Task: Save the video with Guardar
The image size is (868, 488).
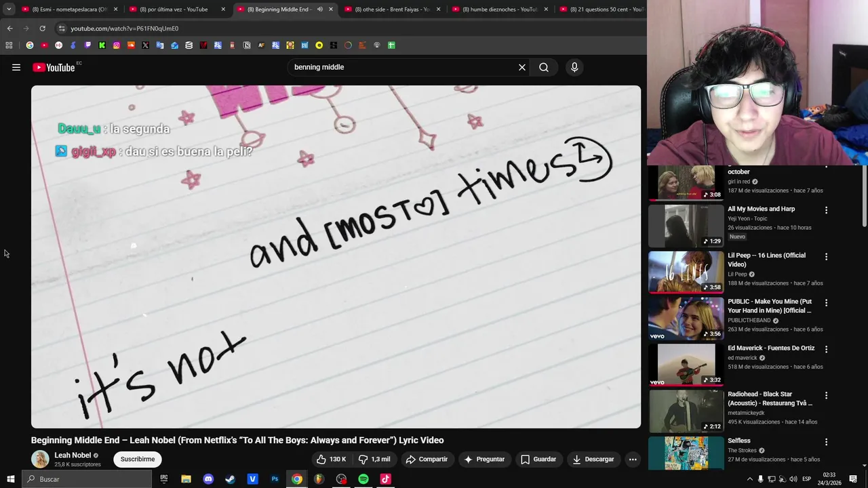Action: (x=538, y=459)
